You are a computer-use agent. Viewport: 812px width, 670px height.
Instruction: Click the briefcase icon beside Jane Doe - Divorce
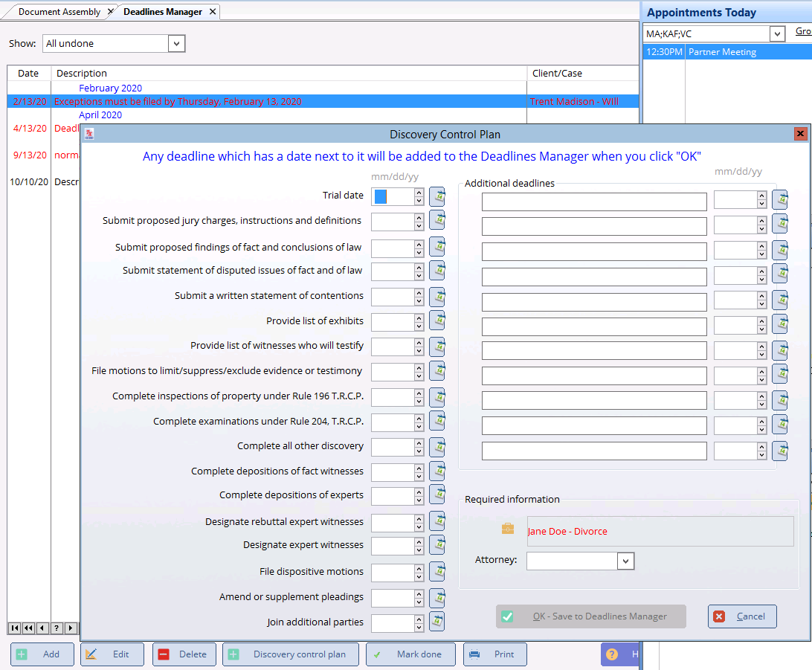(508, 530)
